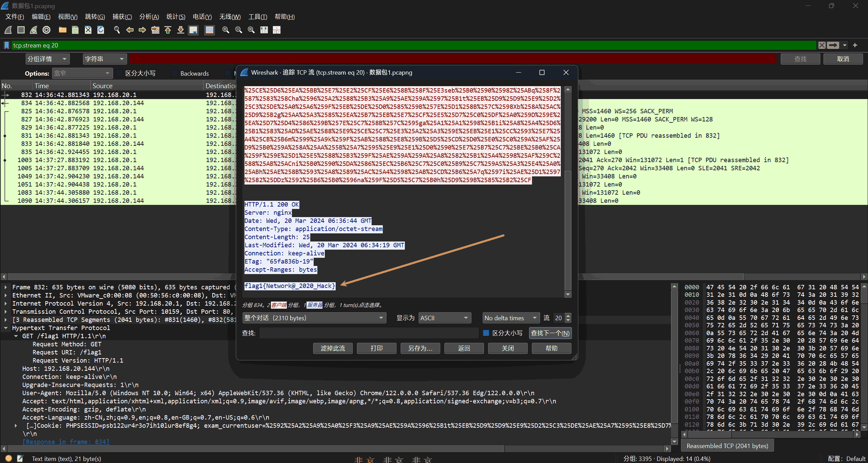Image resolution: width=868 pixels, height=463 pixels.
Task: Click the zoom in magnifier icon
Action: [225, 30]
